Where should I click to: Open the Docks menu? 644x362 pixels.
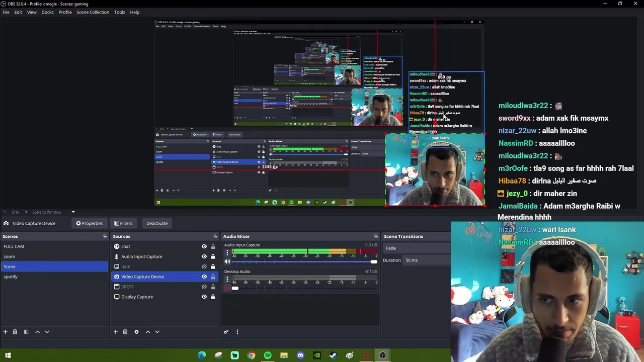tap(47, 12)
